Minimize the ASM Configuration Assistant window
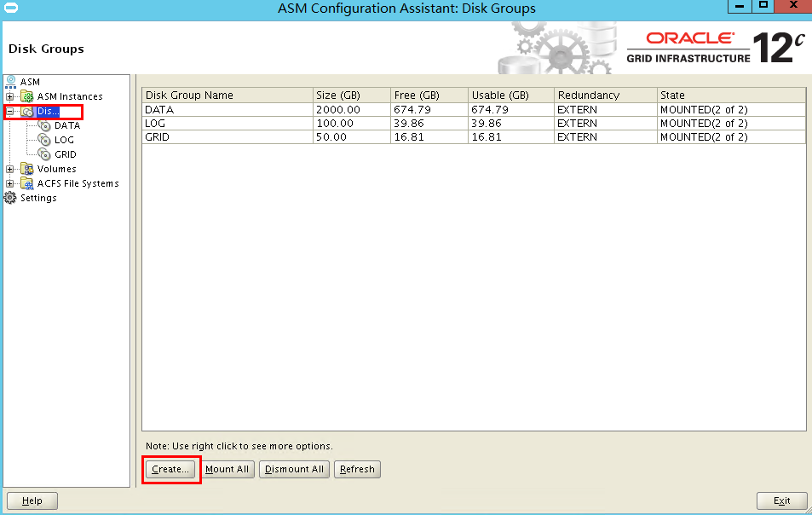 (740, 6)
